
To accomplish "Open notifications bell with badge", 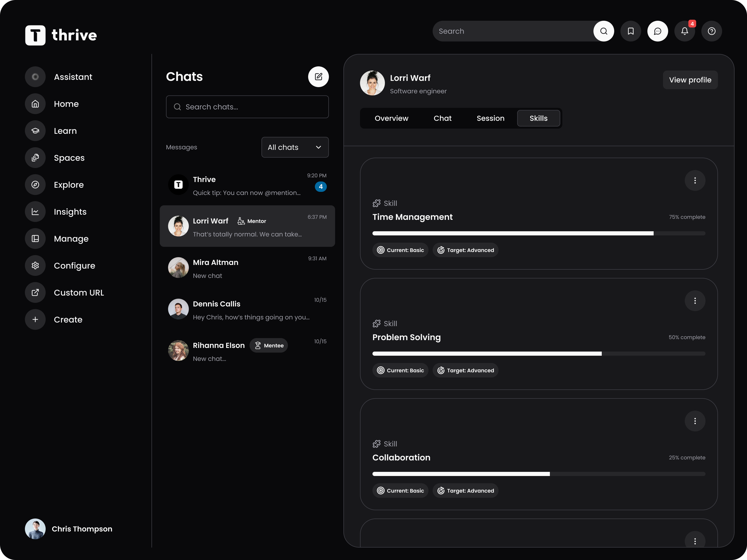I will (684, 31).
